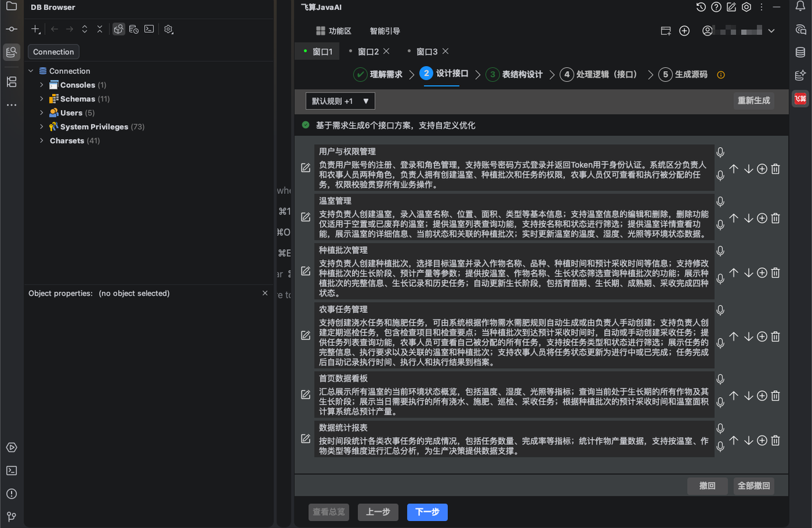Open the AI database sparkle sidebar icon

click(x=801, y=75)
